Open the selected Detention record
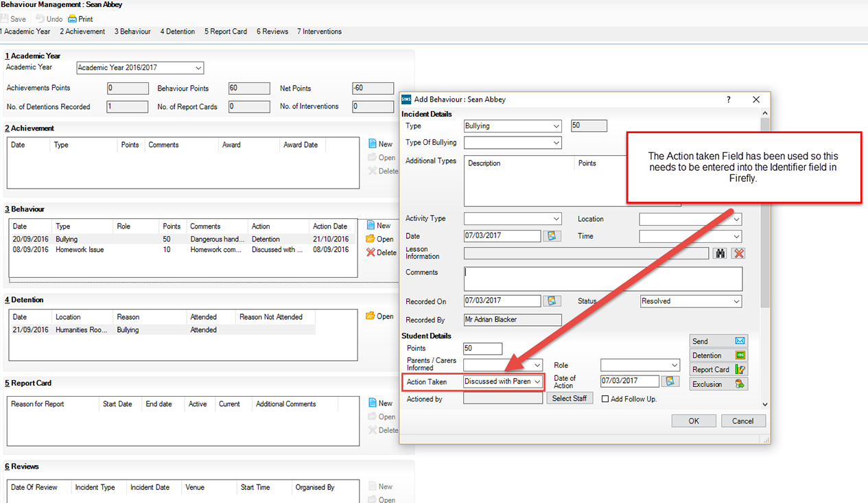Screen dimensions: 868x503 tap(379, 316)
